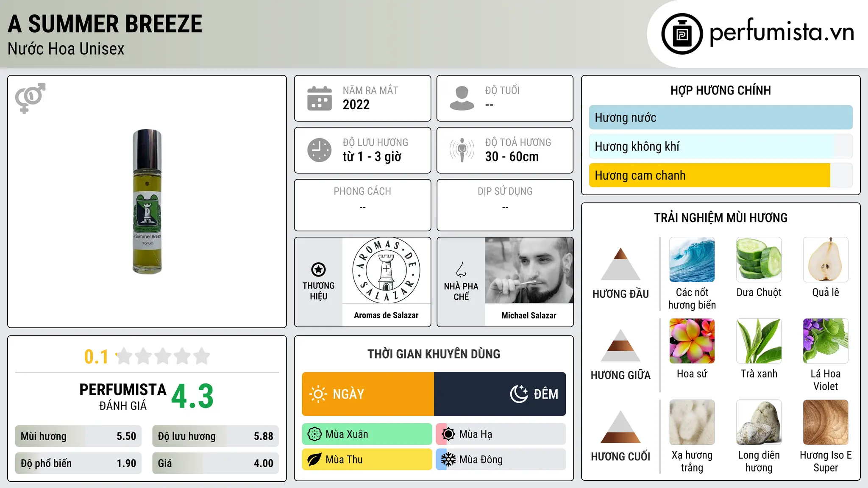Open the violet leaf note image
This screenshot has width=868, height=488.
pyautogui.click(x=826, y=341)
